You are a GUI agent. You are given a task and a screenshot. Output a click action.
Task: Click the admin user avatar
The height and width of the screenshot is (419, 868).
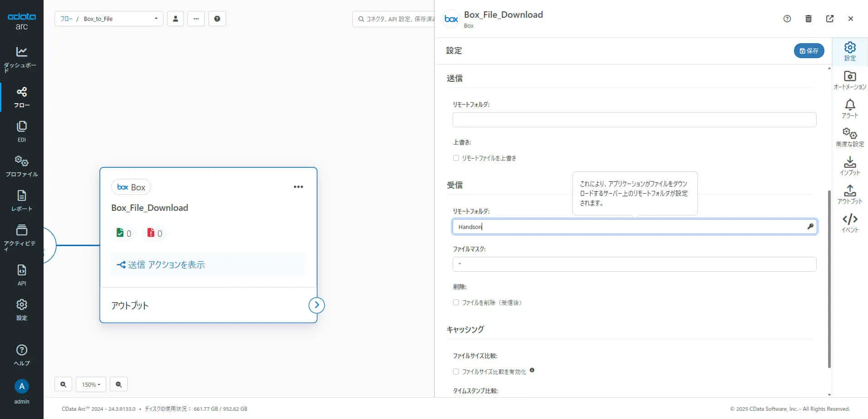pyautogui.click(x=21, y=386)
